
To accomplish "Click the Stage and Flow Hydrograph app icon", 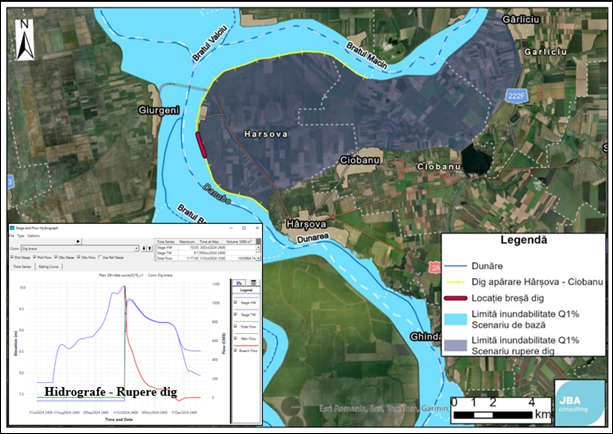I will tap(12, 228).
